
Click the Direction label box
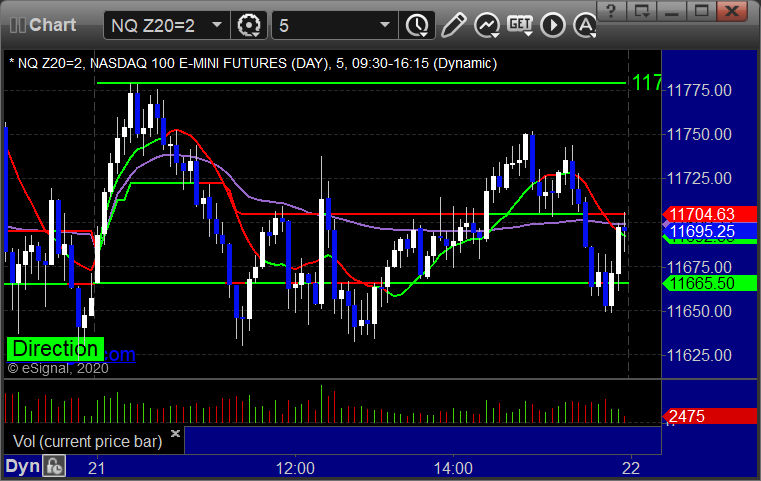(x=55, y=349)
